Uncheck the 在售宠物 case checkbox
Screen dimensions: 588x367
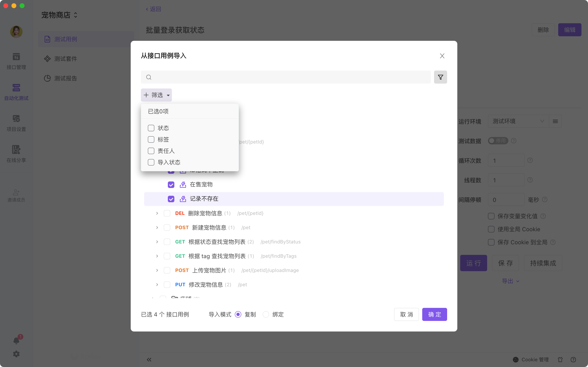tap(171, 185)
